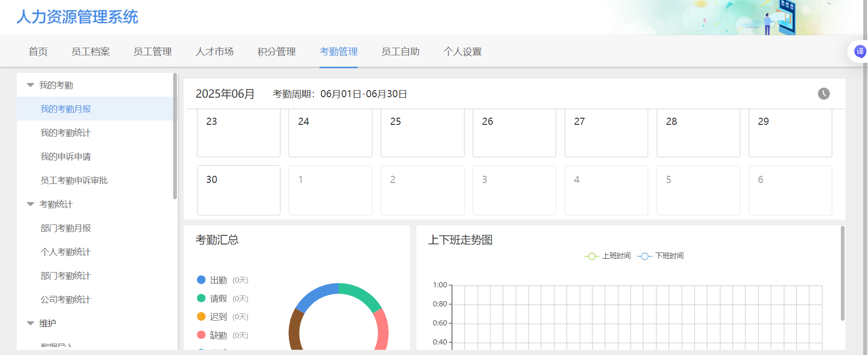Open the 人才市场 navigation tab
The width and height of the screenshot is (868, 355).
[215, 51]
